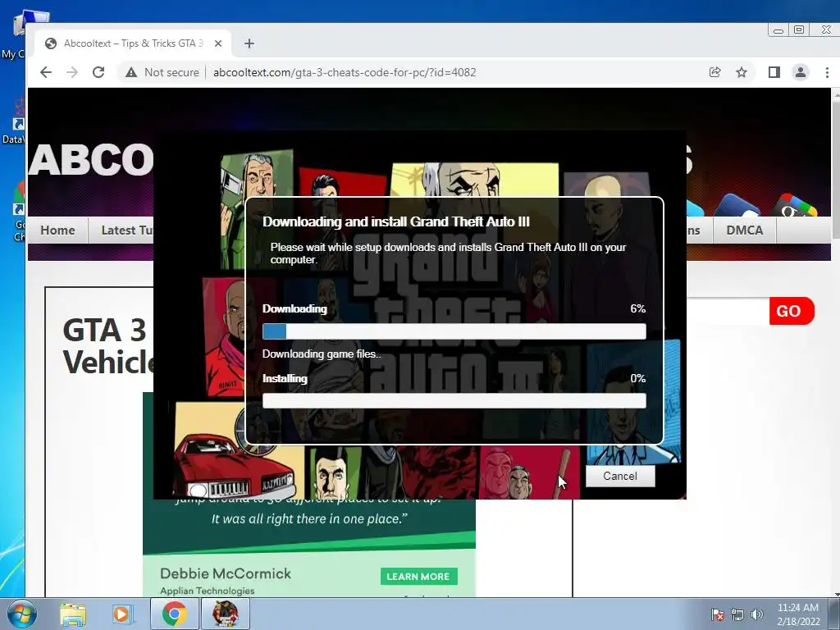Open the Chrome profile menu
Image resolution: width=840 pixels, height=630 pixels.
[801, 72]
